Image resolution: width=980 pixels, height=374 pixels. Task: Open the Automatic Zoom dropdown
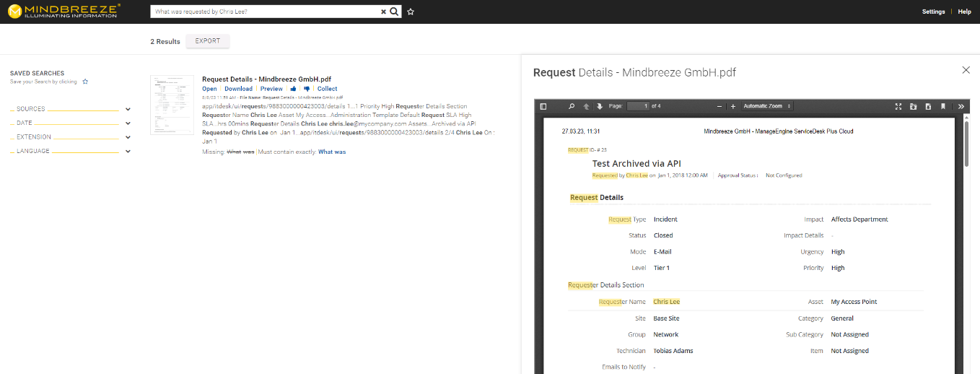(767, 106)
